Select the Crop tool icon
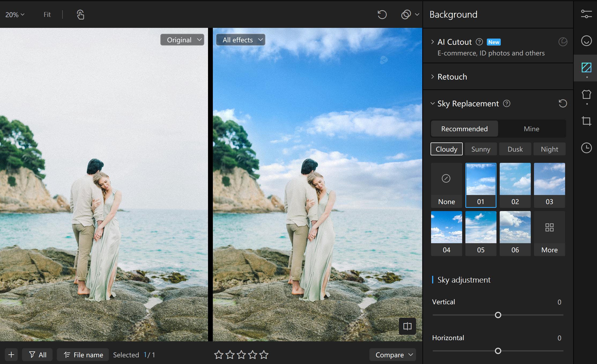Viewport: 597px width, 364px height. point(586,121)
